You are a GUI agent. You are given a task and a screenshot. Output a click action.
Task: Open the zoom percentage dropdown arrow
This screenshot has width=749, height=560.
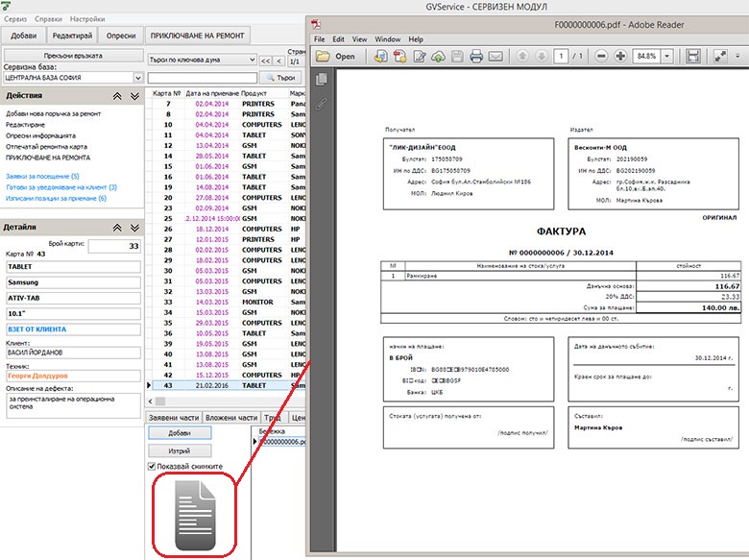coord(666,56)
